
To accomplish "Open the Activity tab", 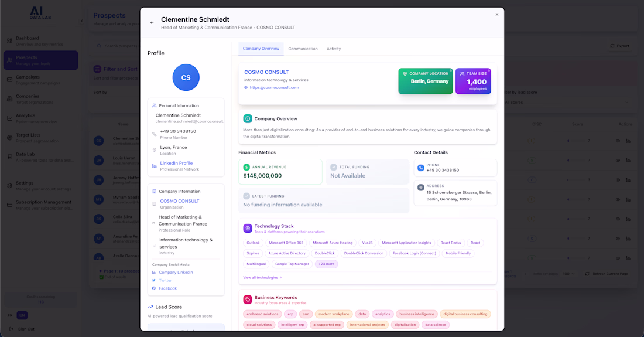I will coord(334,49).
